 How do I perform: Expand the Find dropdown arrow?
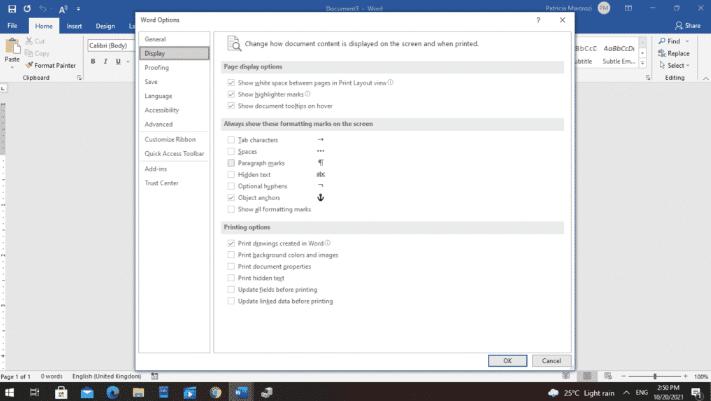[687, 41]
